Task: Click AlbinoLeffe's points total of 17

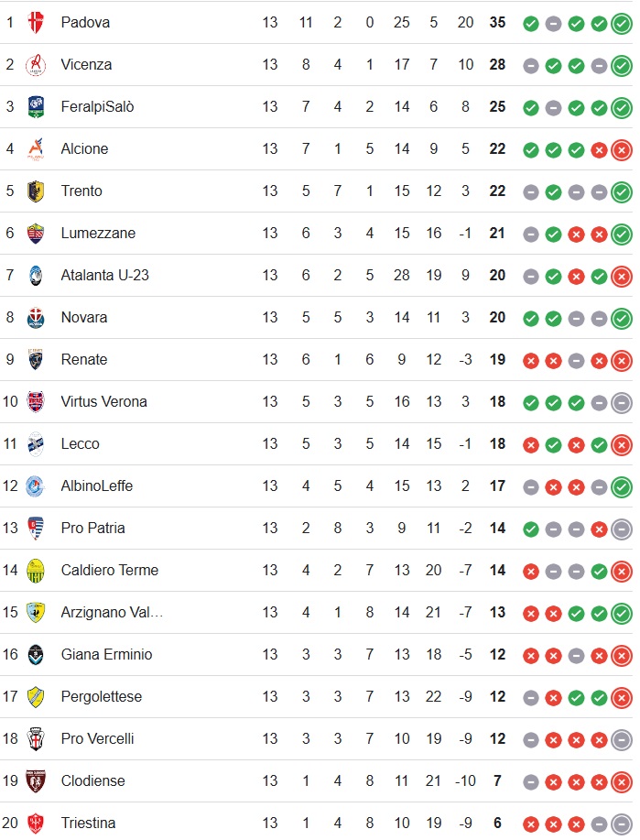Action: (x=497, y=485)
